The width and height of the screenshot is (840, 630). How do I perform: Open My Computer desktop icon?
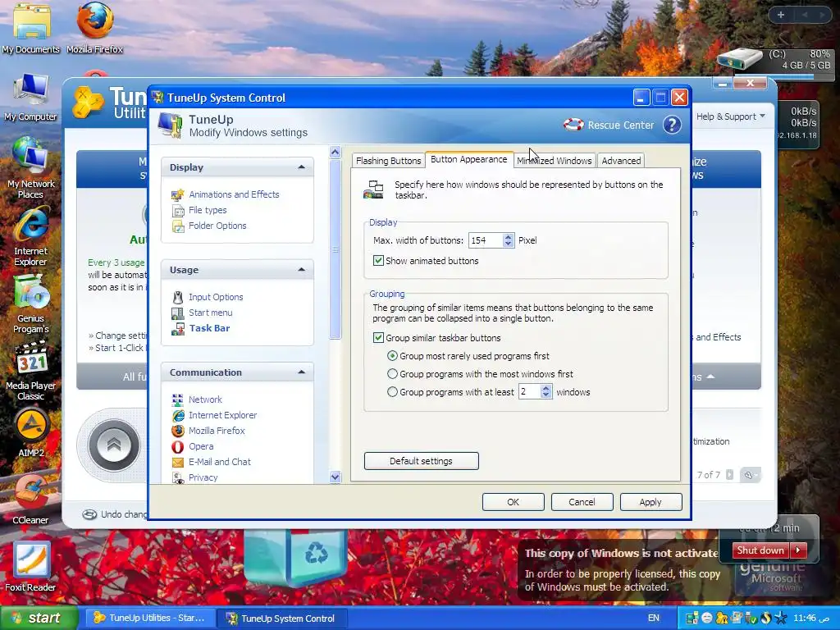tap(30, 97)
